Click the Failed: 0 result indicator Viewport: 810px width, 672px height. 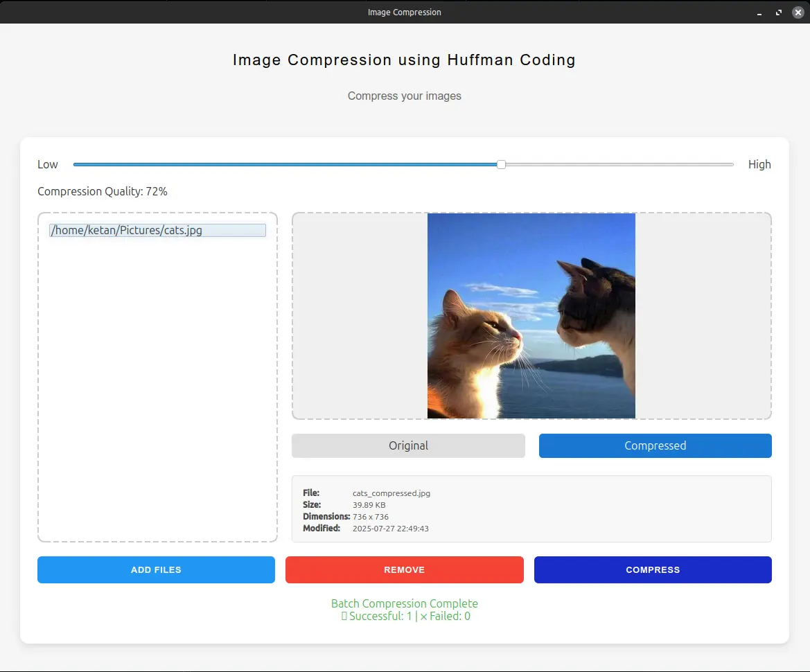click(450, 616)
